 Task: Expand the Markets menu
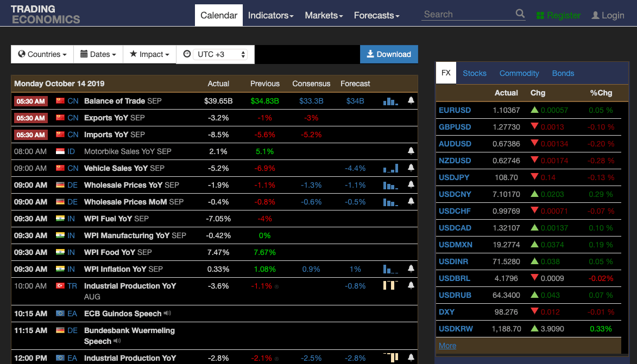[x=324, y=15]
